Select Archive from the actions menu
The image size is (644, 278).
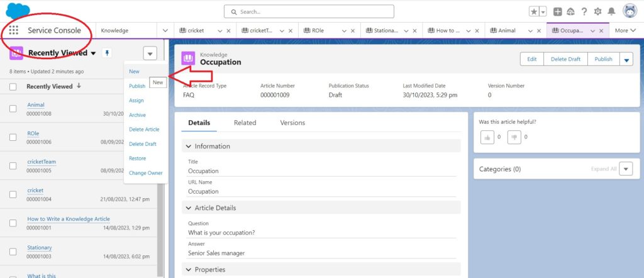[137, 115]
